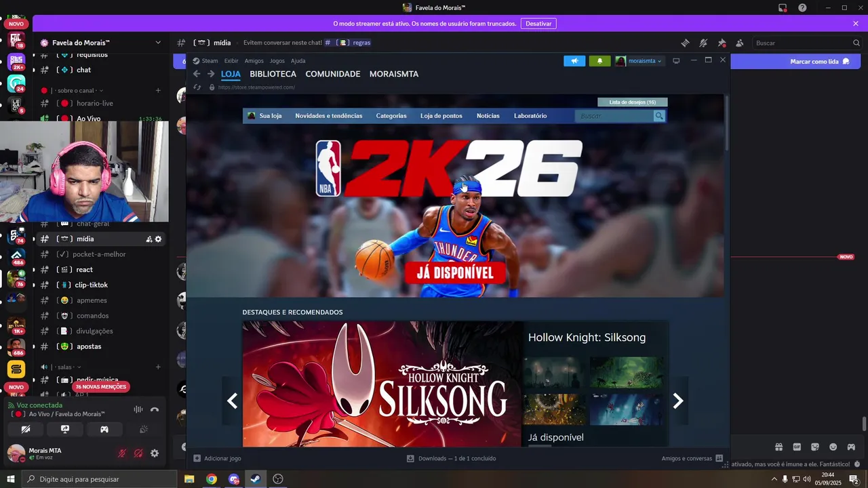Switch Steam to Big Picture mode
The height and width of the screenshot is (488, 868).
tap(676, 61)
